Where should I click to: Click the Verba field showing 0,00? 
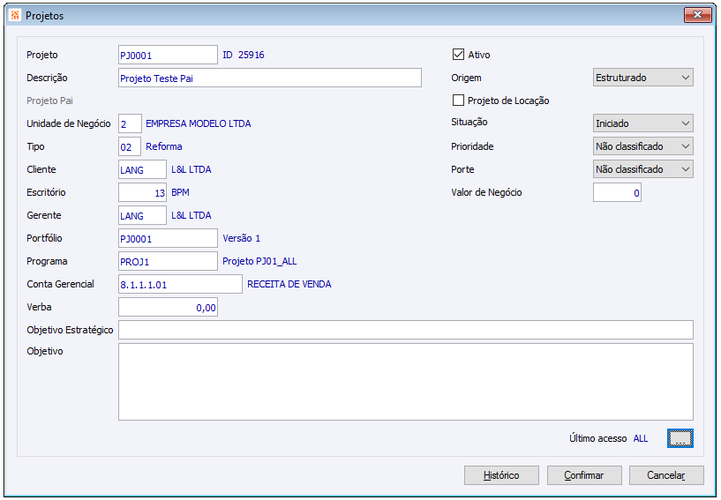coord(168,307)
